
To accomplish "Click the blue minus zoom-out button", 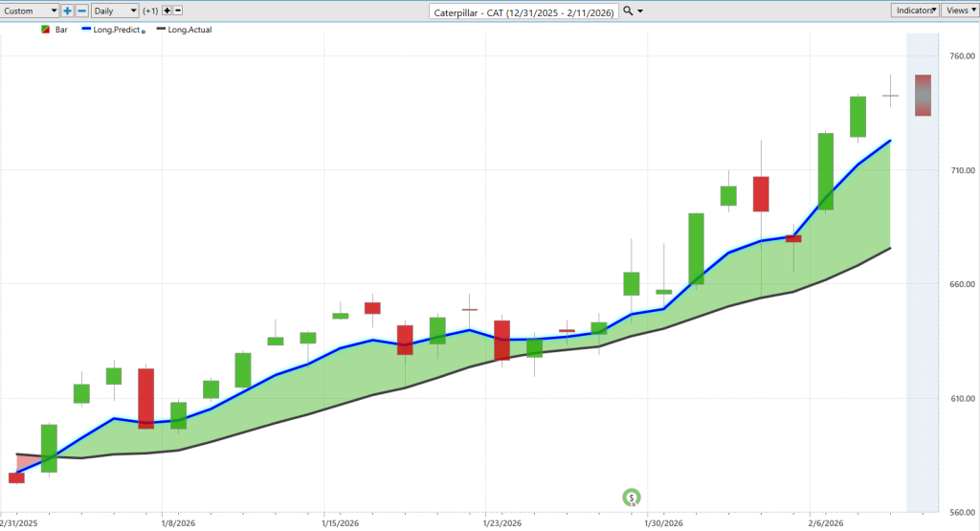I will pos(81,11).
